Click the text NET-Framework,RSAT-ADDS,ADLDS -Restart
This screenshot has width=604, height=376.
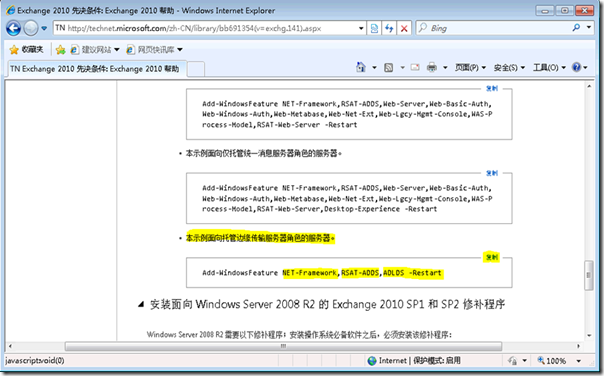tap(362, 273)
